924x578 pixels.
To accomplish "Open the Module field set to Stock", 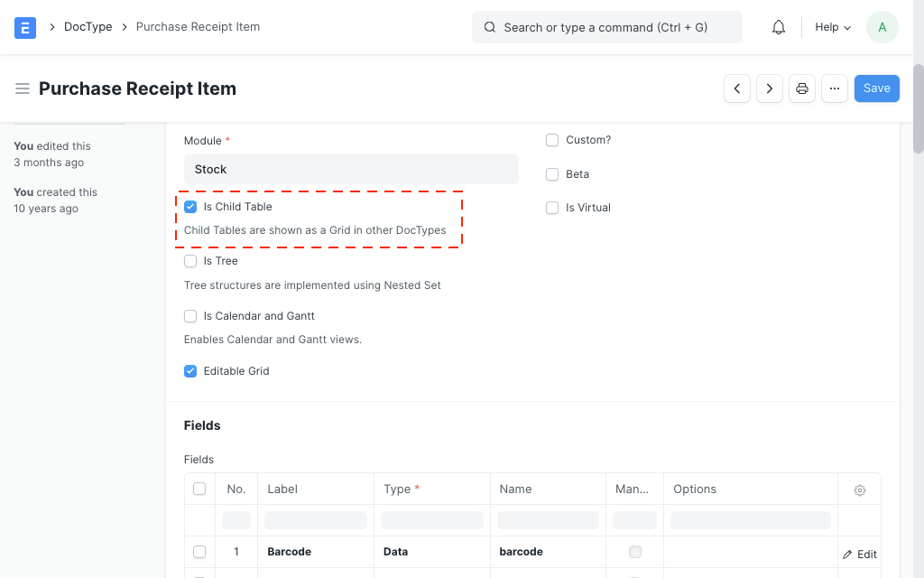I will click(x=351, y=169).
